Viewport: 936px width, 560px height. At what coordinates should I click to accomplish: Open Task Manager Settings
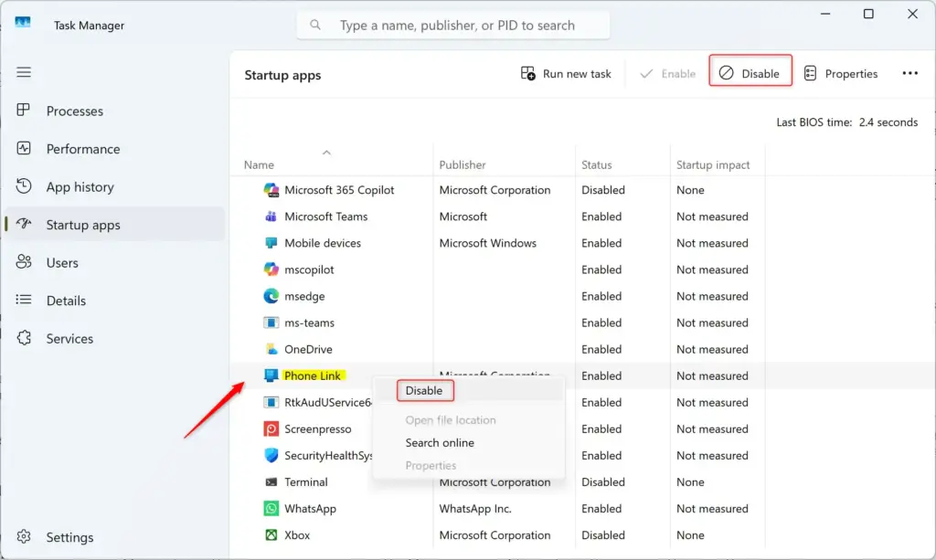point(114,537)
